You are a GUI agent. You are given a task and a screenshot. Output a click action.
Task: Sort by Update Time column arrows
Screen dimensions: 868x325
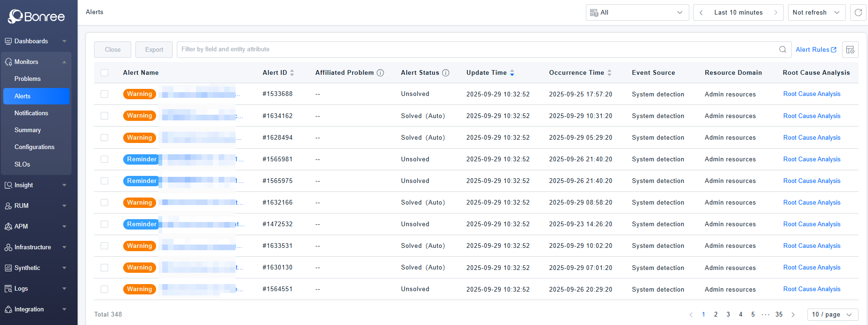coord(512,73)
